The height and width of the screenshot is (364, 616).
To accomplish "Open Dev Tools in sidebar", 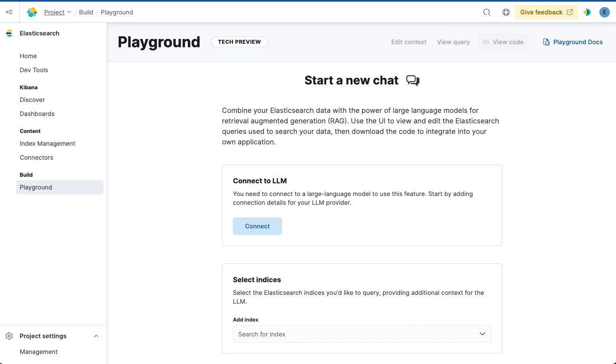I will point(34,70).
